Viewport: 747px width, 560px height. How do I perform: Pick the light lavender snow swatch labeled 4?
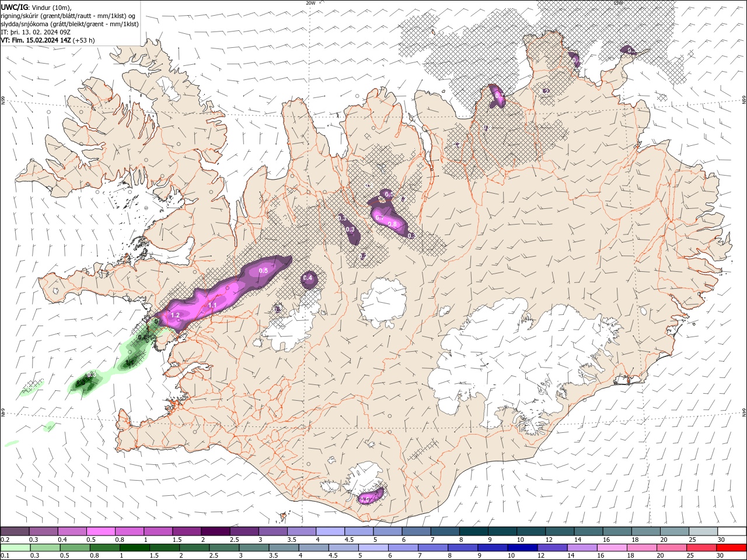coord(330,531)
